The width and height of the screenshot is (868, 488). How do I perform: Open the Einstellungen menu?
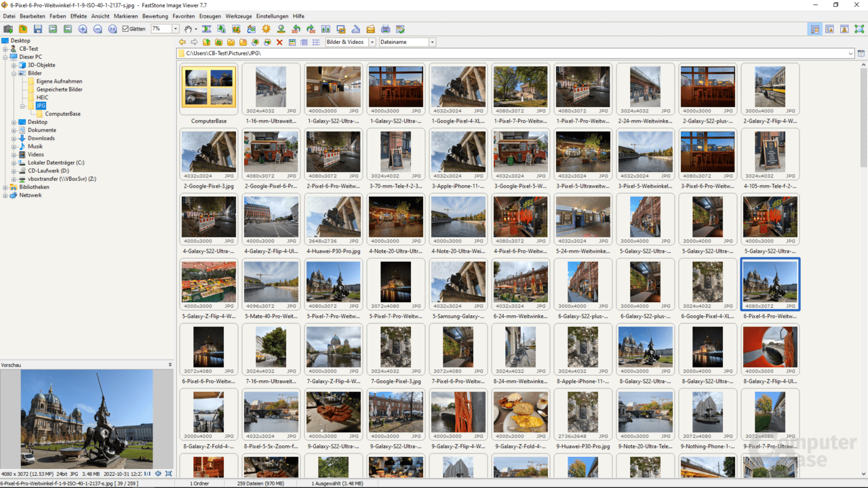272,16
